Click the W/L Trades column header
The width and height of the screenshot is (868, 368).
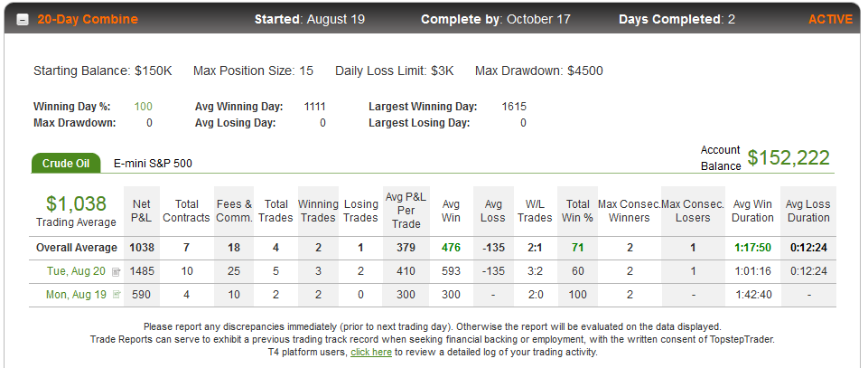535,212
